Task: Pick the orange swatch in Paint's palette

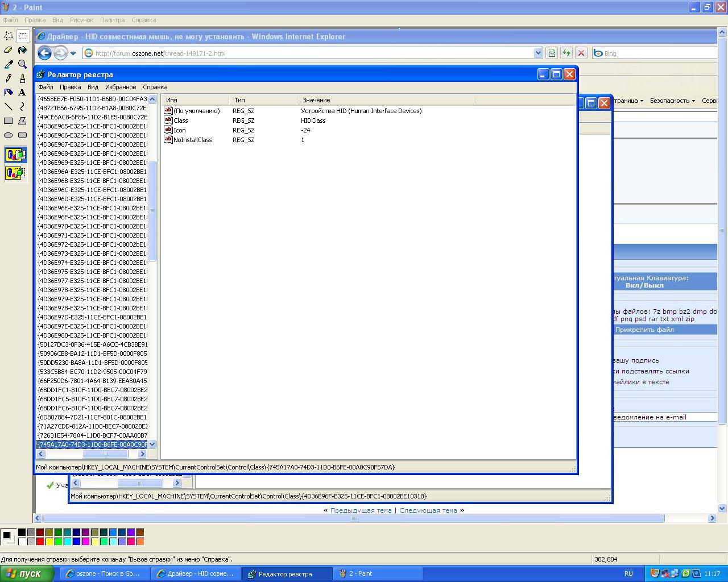Action: (140, 542)
